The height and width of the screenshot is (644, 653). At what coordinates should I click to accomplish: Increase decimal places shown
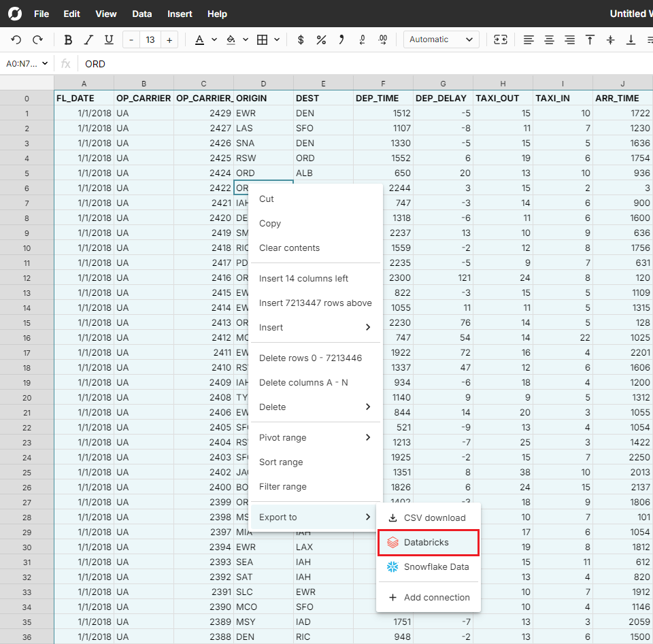pos(382,39)
